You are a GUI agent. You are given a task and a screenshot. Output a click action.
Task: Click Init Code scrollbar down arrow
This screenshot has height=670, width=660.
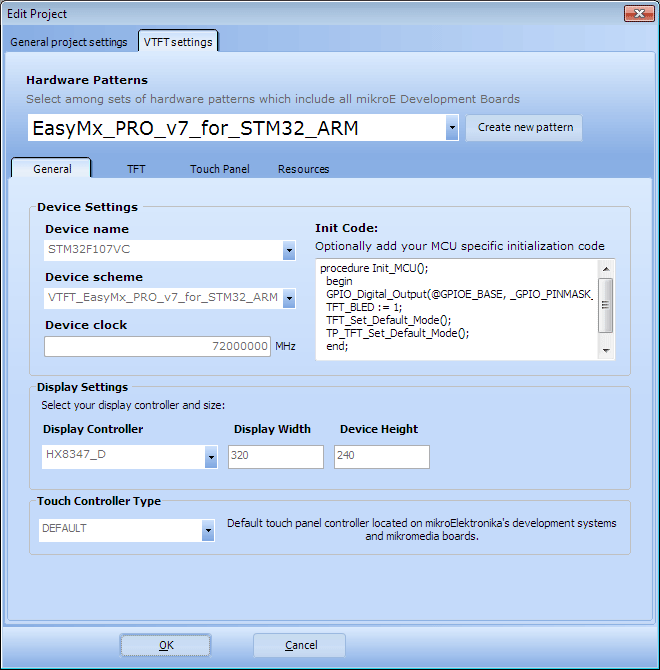coord(606,350)
